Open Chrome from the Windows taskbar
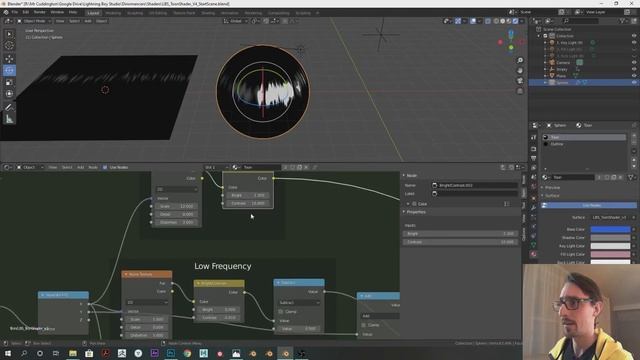 pos(187,353)
